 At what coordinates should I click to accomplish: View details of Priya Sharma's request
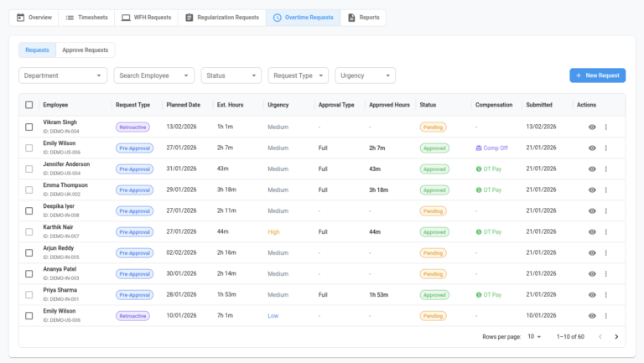[x=592, y=295]
